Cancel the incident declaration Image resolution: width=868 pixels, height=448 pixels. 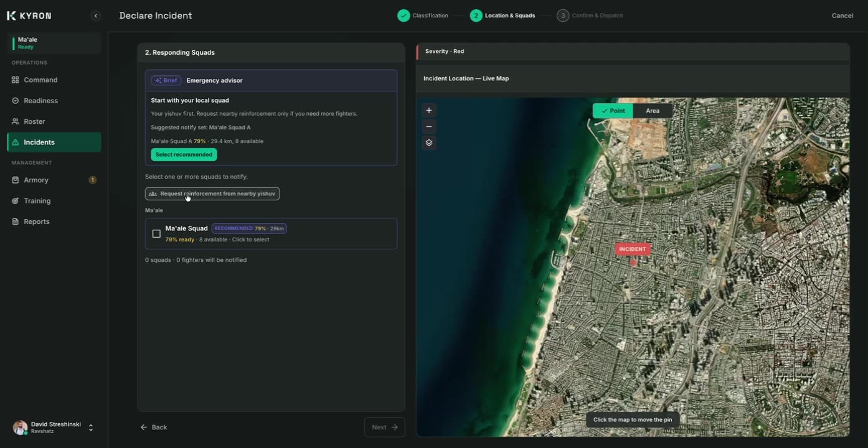[842, 16]
